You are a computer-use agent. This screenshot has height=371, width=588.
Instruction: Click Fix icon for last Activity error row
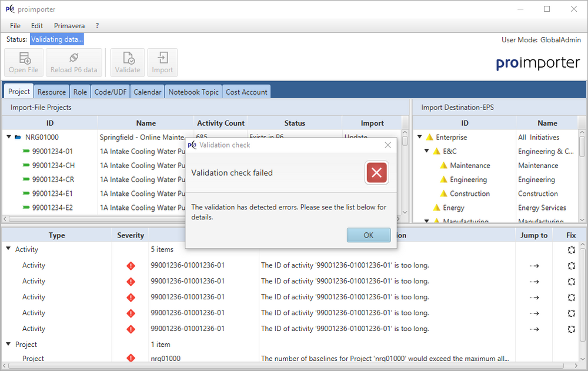click(x=571, y=329)
